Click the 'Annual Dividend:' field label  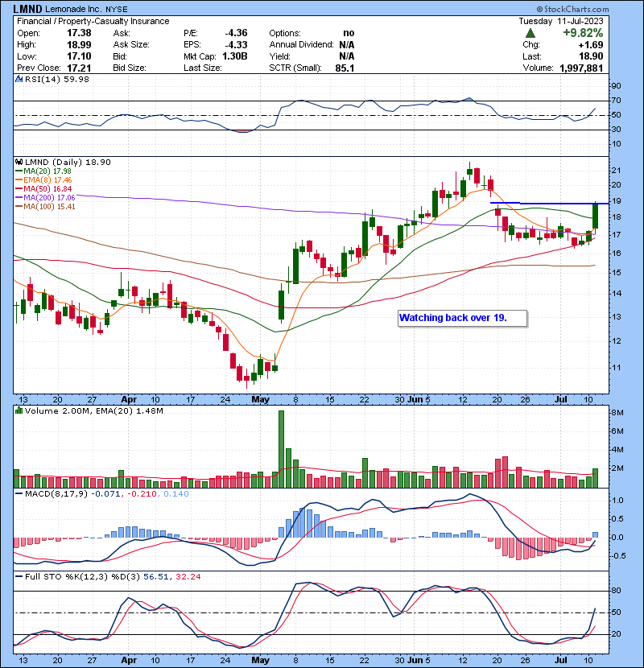pyautogui.click(x=301, y=45)
